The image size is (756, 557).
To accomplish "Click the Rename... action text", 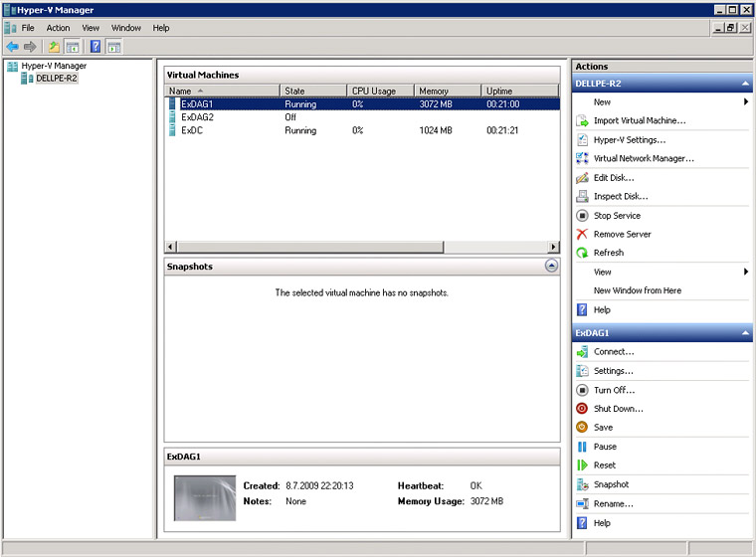I will (614, 503).
